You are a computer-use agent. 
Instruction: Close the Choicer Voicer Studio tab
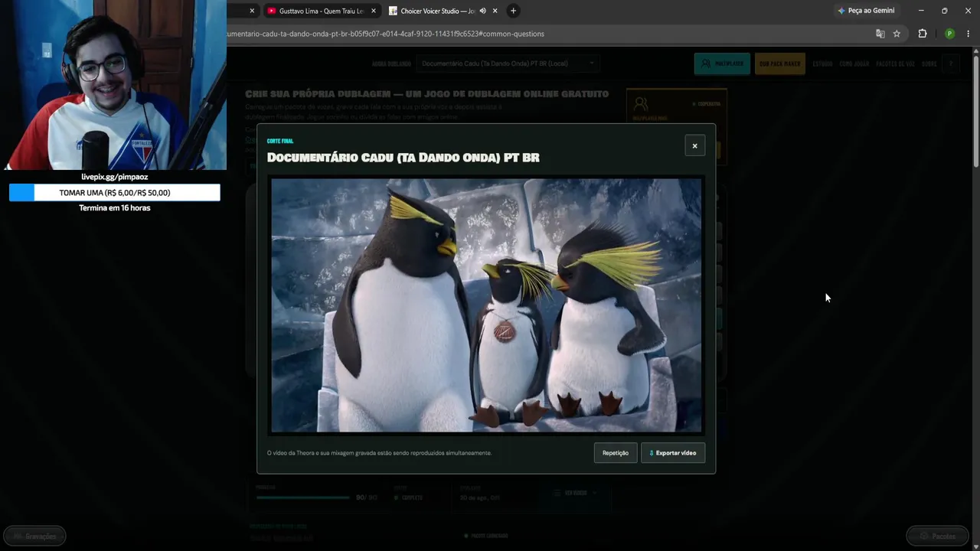(495, 11)
